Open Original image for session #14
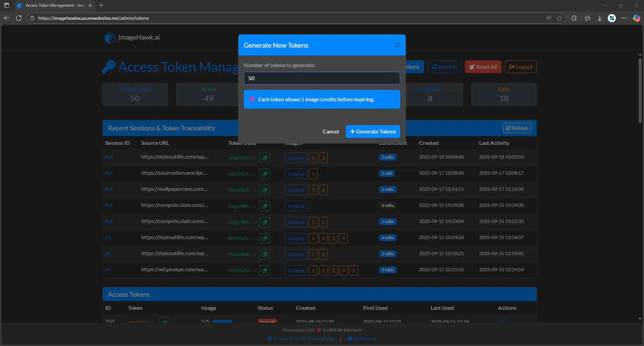 tap(296, 158)
